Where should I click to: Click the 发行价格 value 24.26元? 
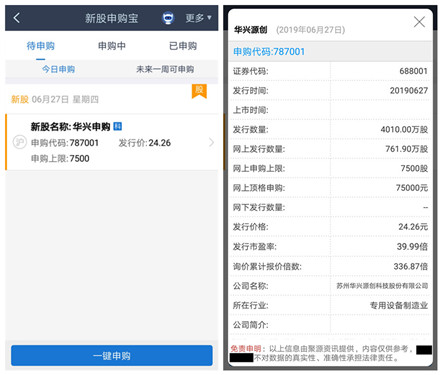coord(413,227)
